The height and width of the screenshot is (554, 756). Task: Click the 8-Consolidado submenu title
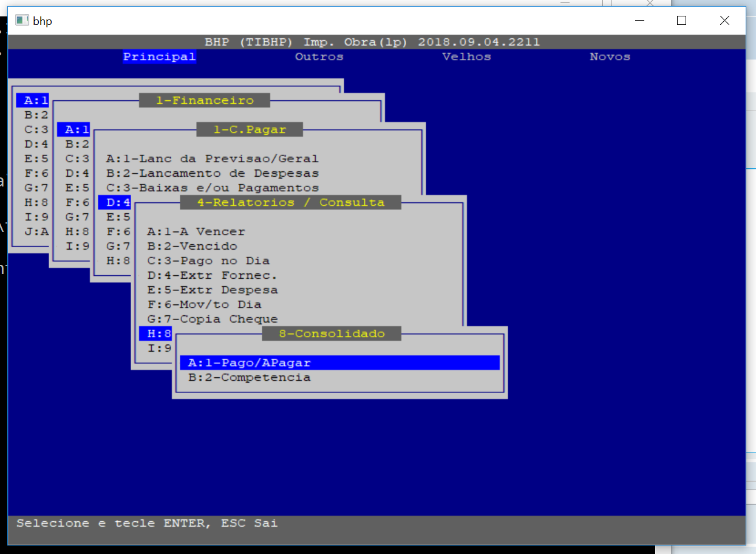click(x=332, y=333)
